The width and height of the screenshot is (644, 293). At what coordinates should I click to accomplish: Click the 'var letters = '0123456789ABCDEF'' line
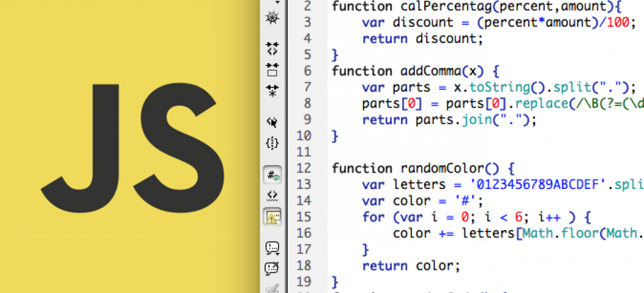pos(503,185)
